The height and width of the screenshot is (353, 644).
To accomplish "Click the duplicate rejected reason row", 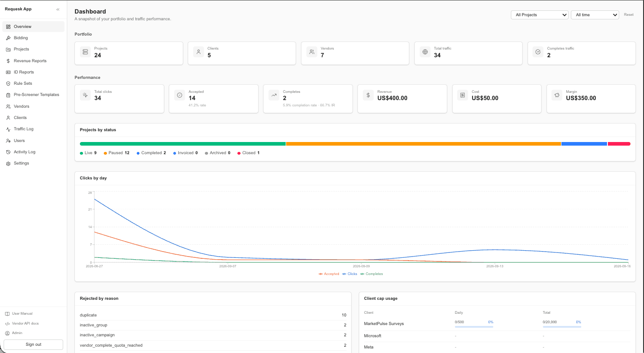I will 213,315.
